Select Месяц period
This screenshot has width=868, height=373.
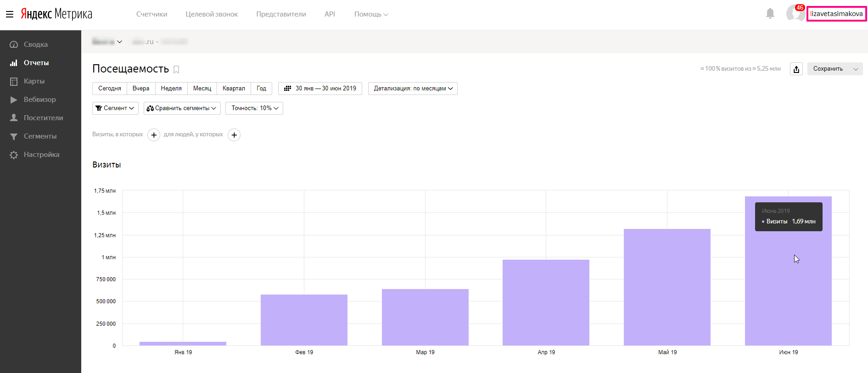[x=202, y=89]
